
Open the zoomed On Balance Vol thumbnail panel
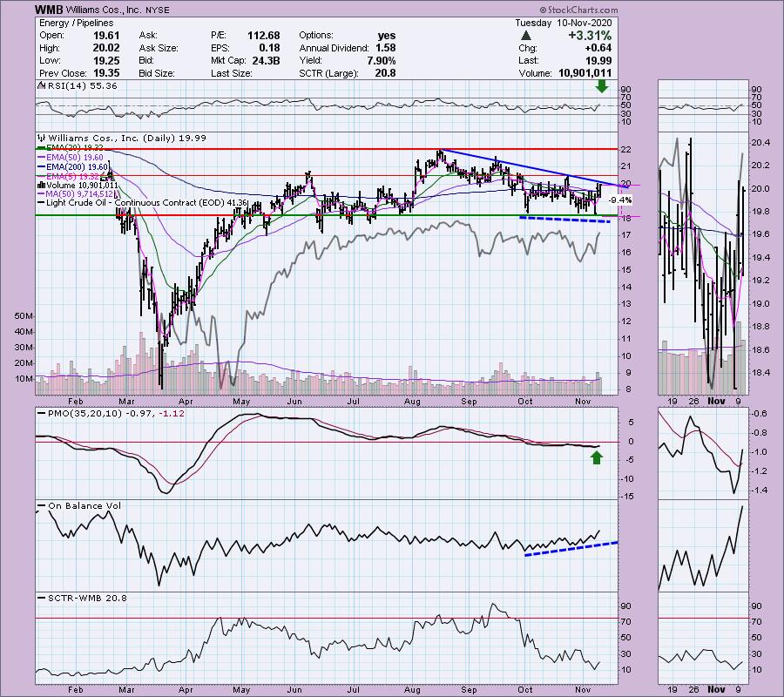(x=704, y=546)
